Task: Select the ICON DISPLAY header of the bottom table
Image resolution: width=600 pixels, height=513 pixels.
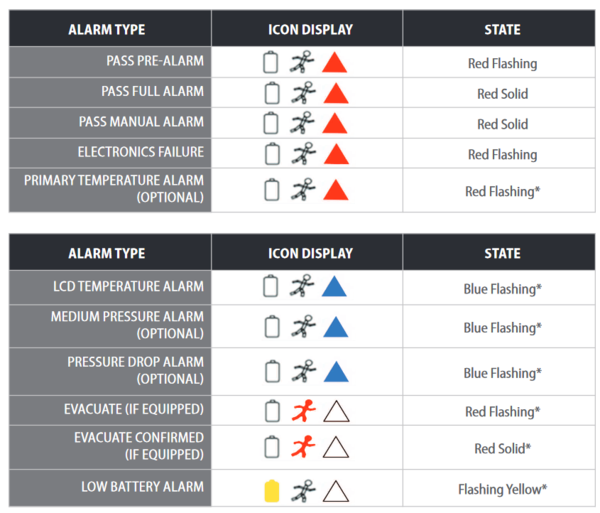Action: (x=310, y=254)
